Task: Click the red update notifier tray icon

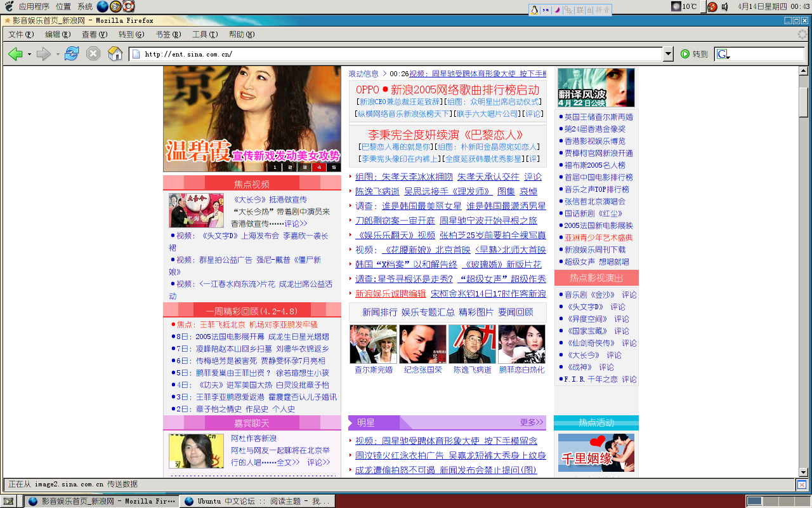Action: 712,7
